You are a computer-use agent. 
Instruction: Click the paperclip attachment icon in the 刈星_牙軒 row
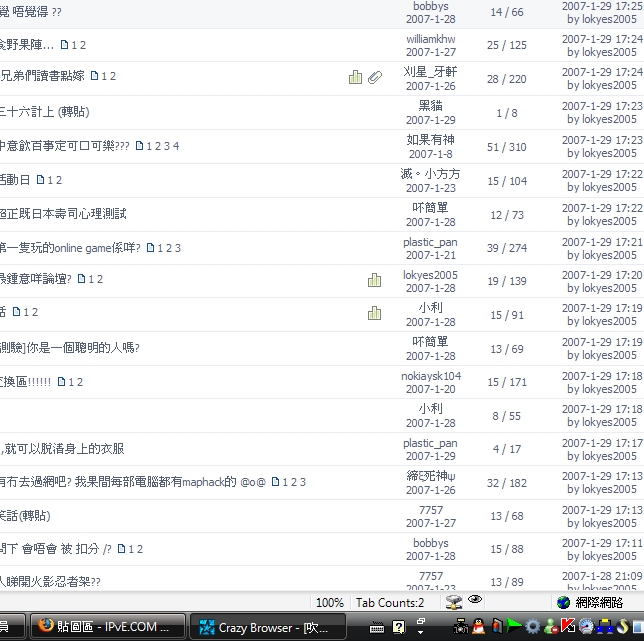(375, 77)
